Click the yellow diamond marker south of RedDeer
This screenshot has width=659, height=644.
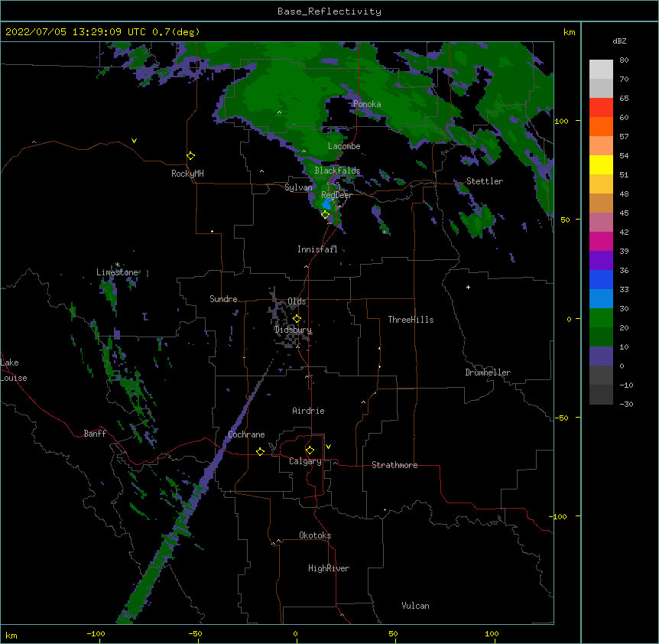point(326,215)
